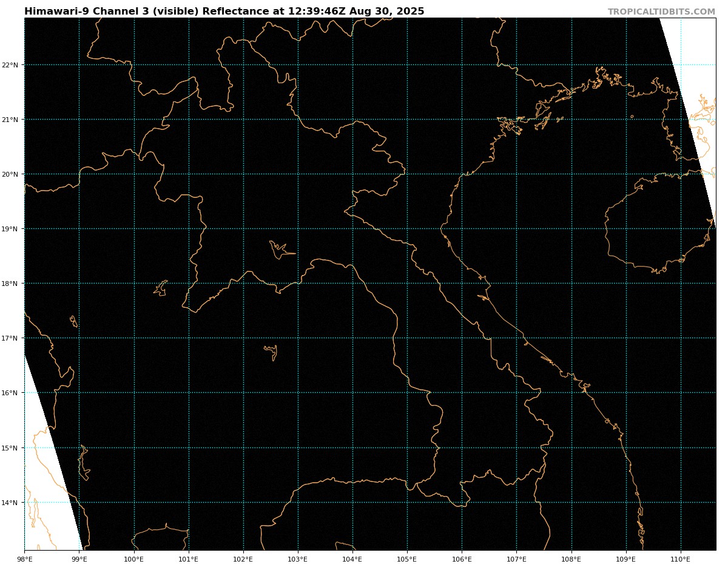
Task: Click the 98°E longitude label
Action: tap(24, 559)
